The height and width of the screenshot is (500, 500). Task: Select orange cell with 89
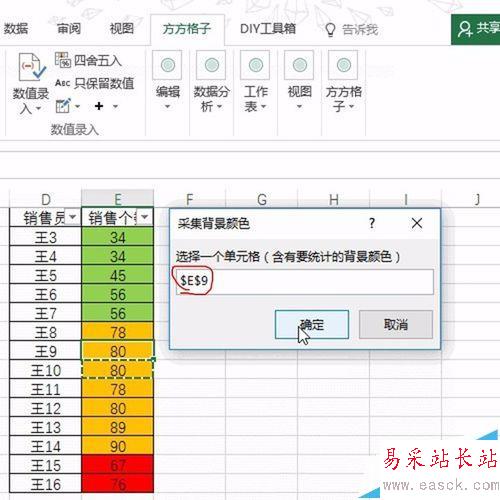point(118,427)
